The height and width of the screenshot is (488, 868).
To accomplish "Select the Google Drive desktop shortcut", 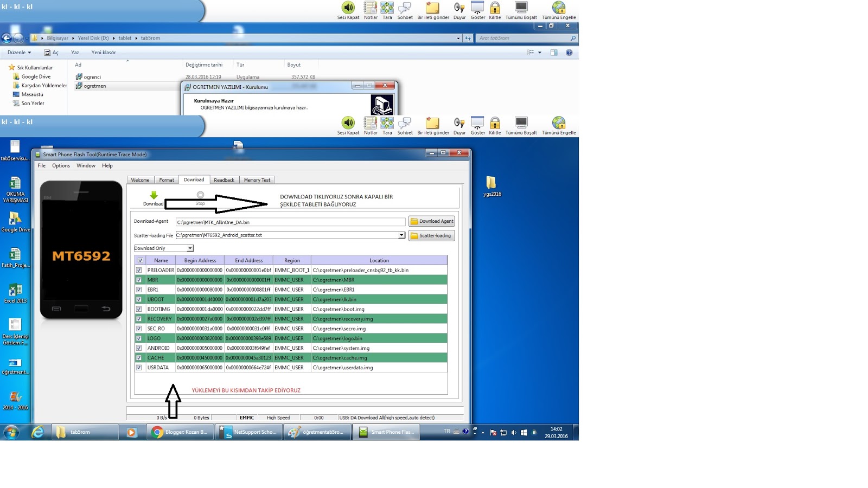I will tap(15, 222).
